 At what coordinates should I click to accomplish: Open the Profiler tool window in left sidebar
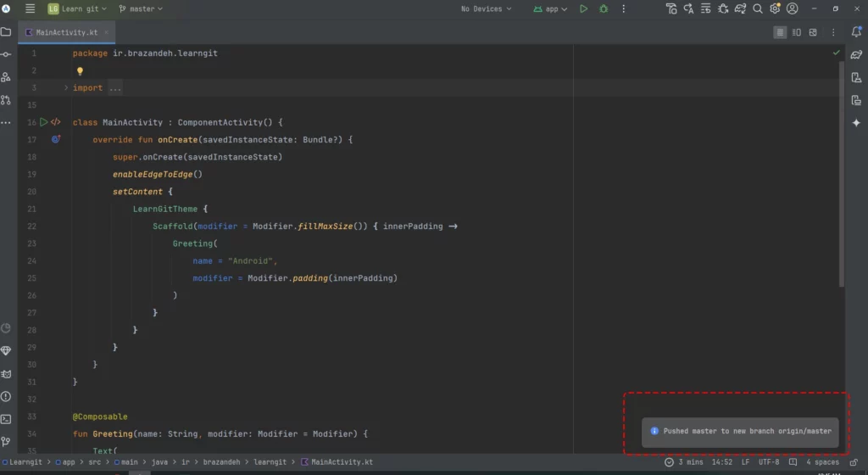(x=6, y=328)
